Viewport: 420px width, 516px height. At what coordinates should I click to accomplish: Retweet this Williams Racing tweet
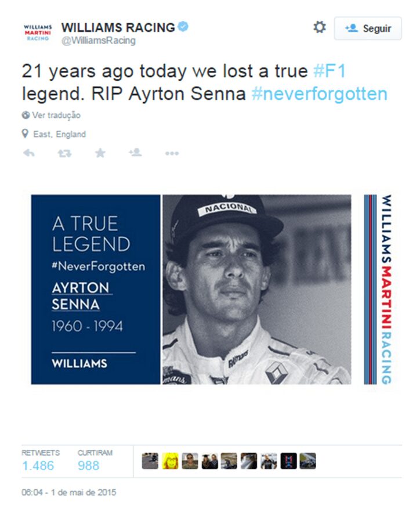coord(64,153)
